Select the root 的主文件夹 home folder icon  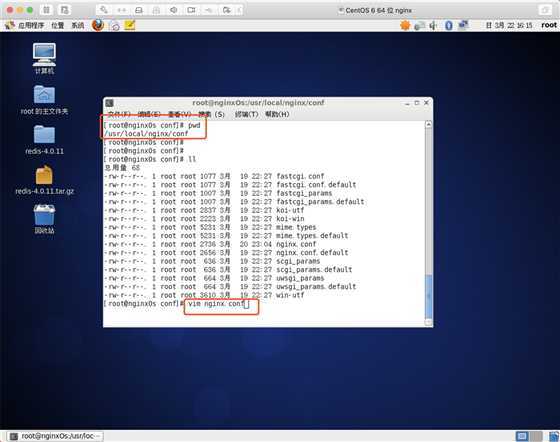(x=44, y=100)
